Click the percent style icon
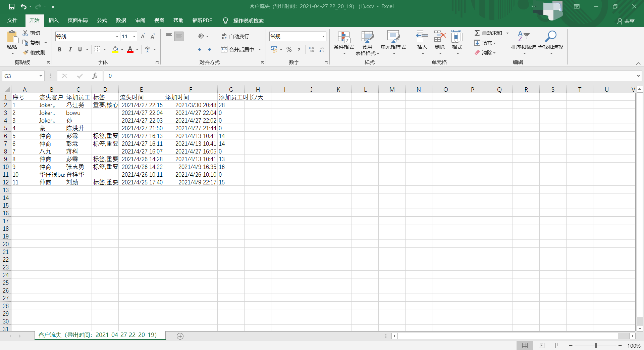Image resolution: width=644 pixels, height=350 pixels. [x=289, y=49]
